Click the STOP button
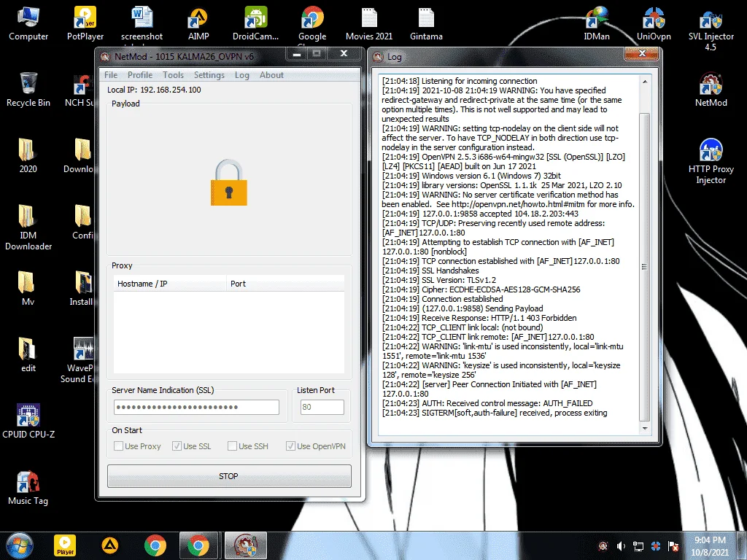The image size is (747, 560). click(x=229, y=475)
